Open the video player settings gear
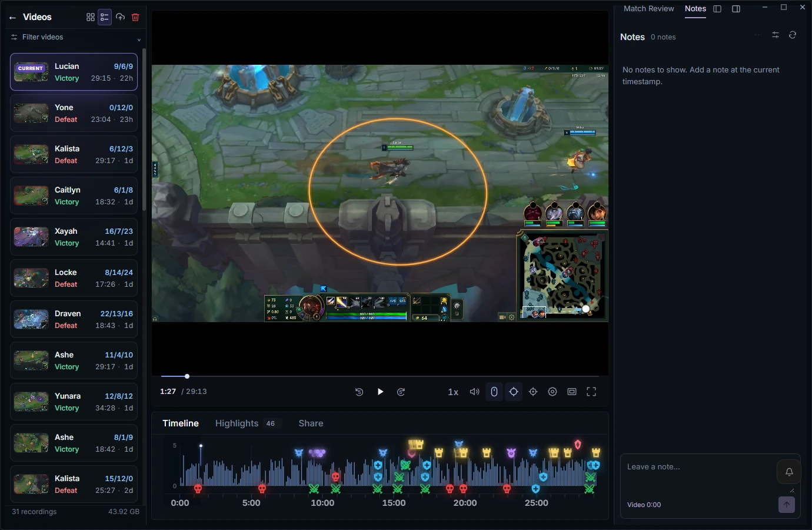The image size is (812, 530). (x=553, y=392)
